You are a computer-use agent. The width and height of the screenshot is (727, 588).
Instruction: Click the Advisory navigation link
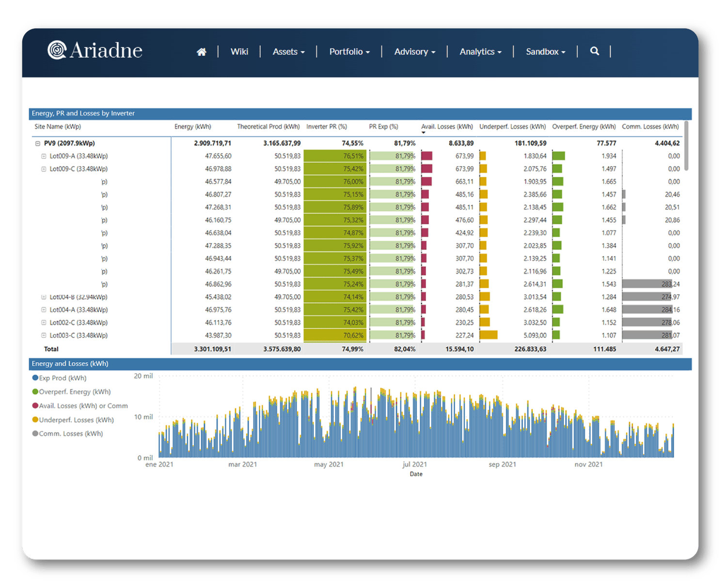414,51
